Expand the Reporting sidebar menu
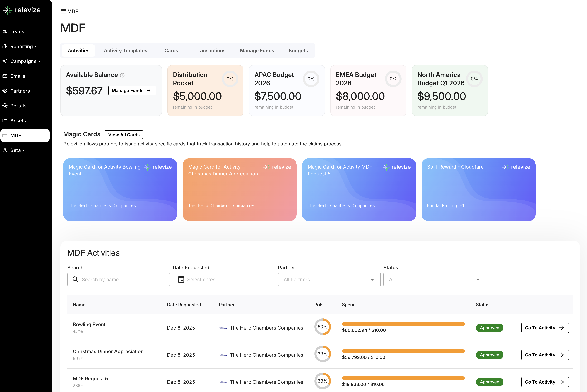 (23, 47)
